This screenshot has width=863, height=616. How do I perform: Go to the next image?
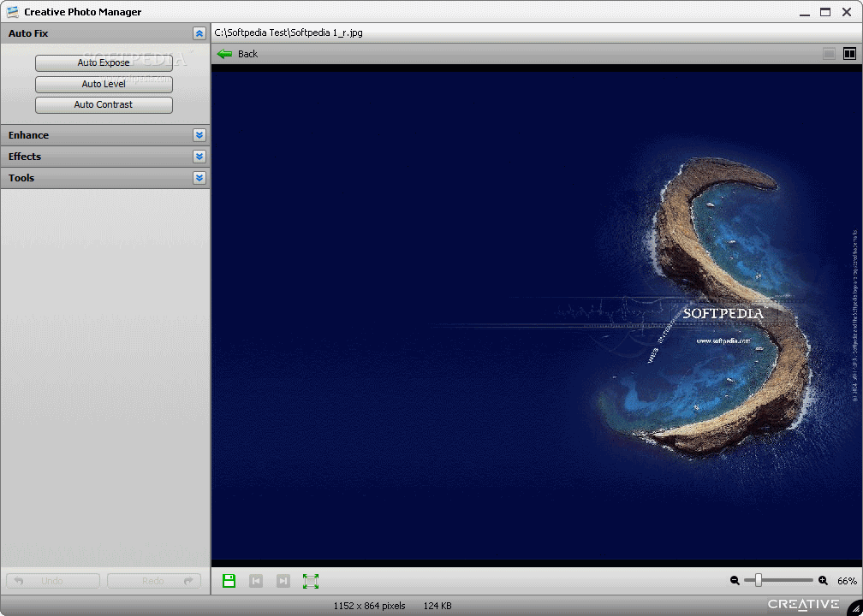coord(283,581)
